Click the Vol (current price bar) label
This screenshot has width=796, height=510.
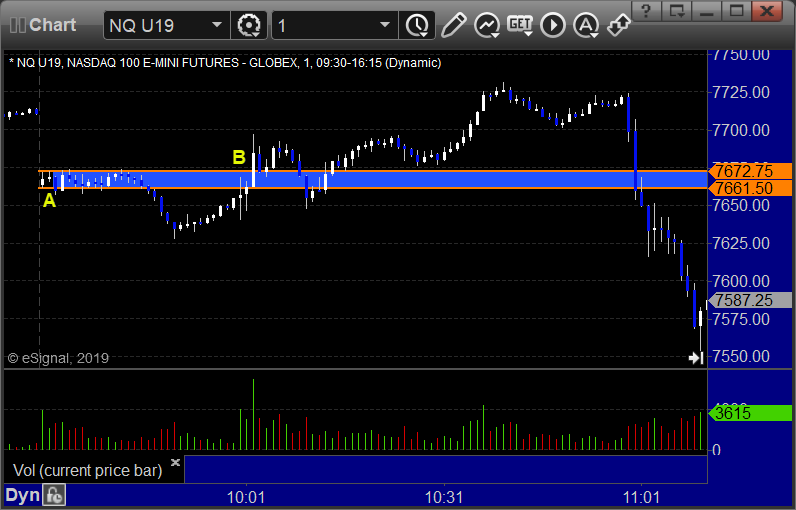[x=87, y=470]
